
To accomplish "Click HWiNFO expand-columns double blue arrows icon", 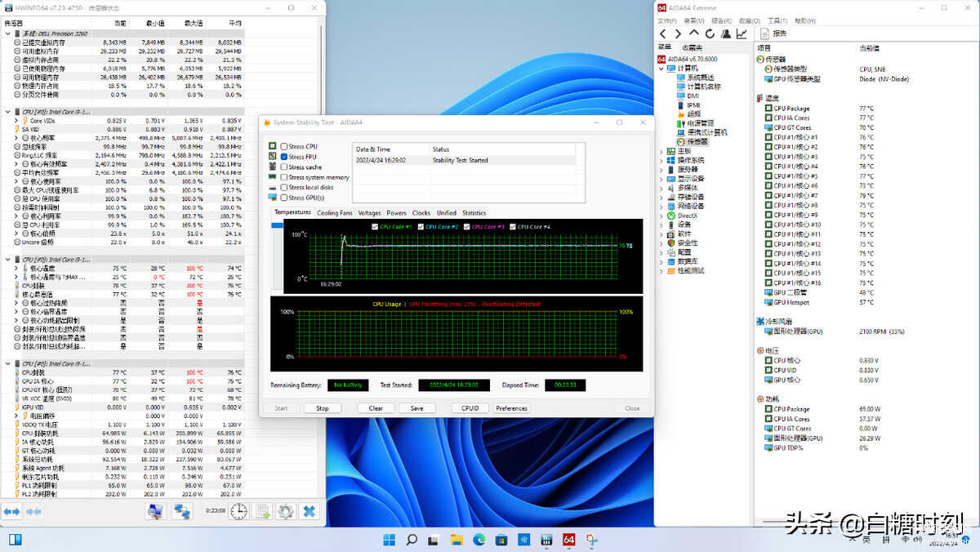I will (x=11, y=511).
